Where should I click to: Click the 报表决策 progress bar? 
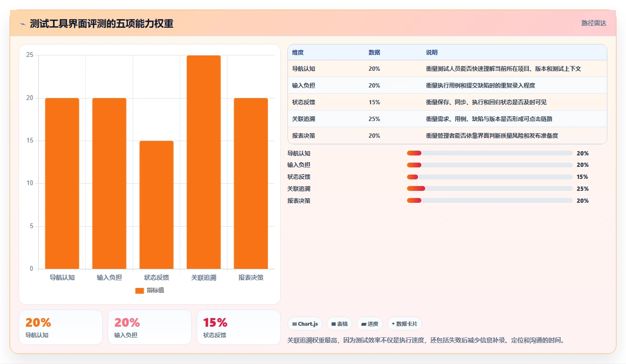click(490, 200)
